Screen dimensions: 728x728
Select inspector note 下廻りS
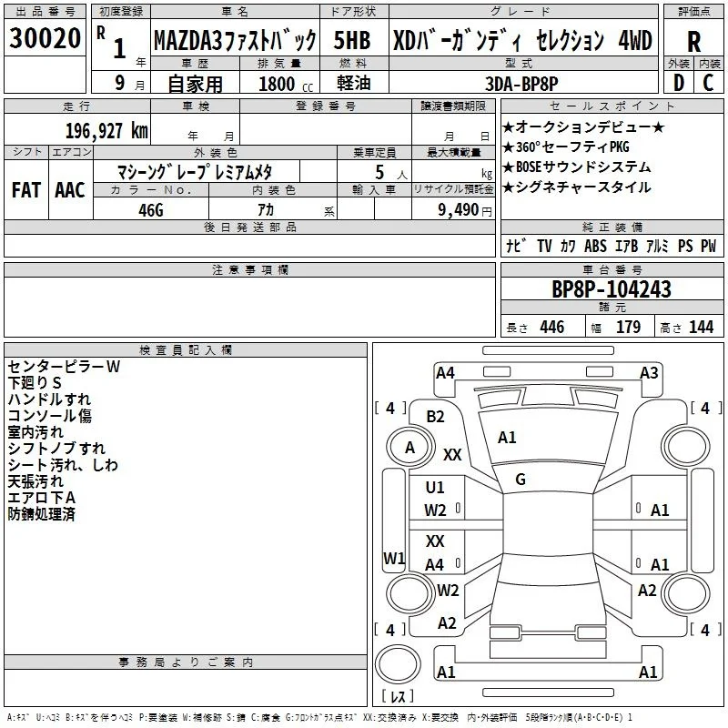tap(35, 383)
